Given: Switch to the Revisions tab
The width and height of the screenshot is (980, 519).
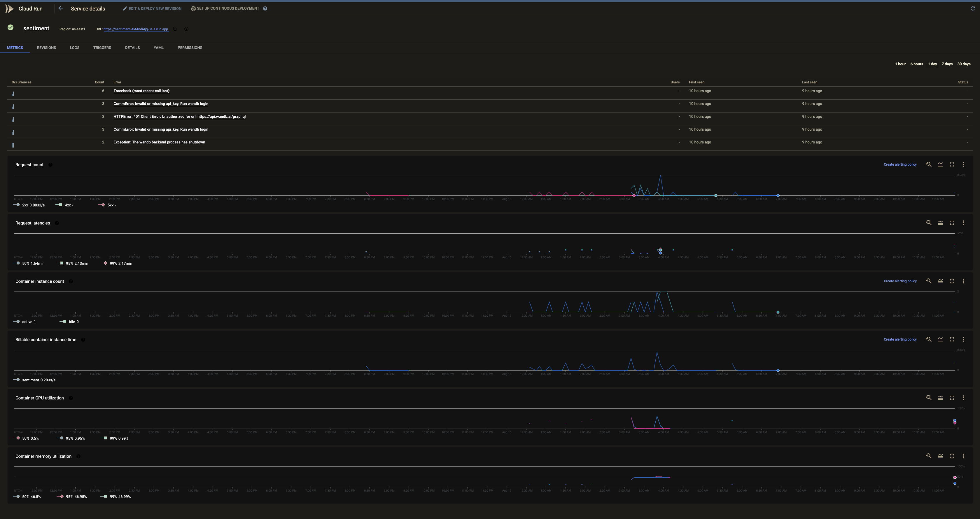Looking at the screenshot, I should 46,48.
